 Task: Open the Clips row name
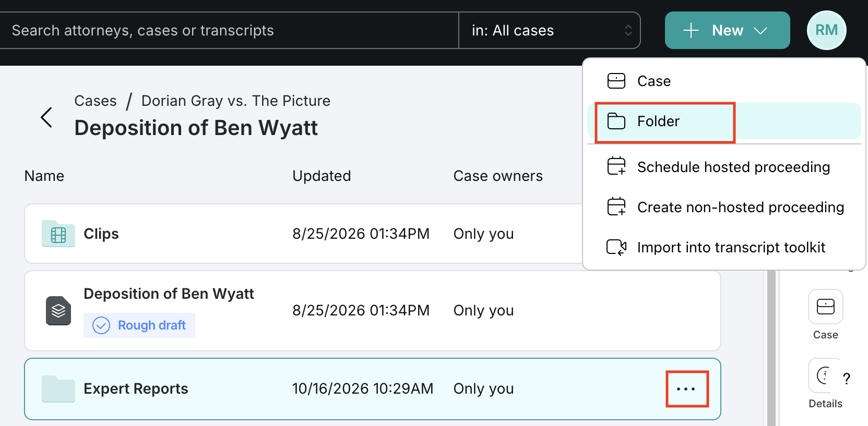101,234
